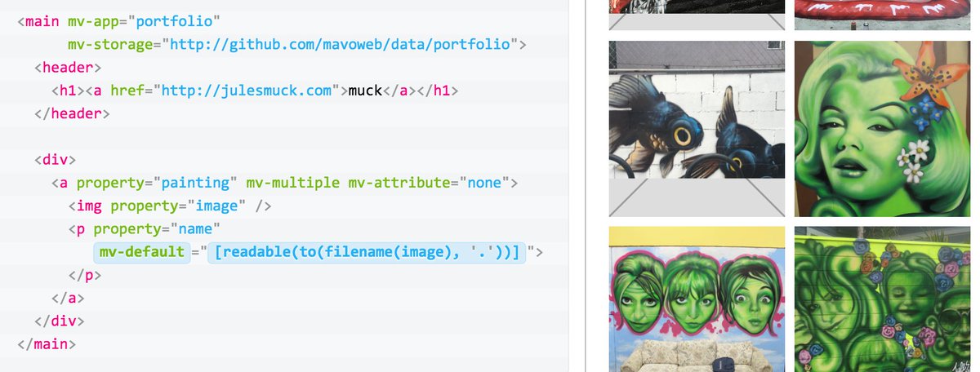Click the highlighted mv-default attribute
Image resolution: width=980 pixels, height=372 pixels.
[x=142, y=252]
